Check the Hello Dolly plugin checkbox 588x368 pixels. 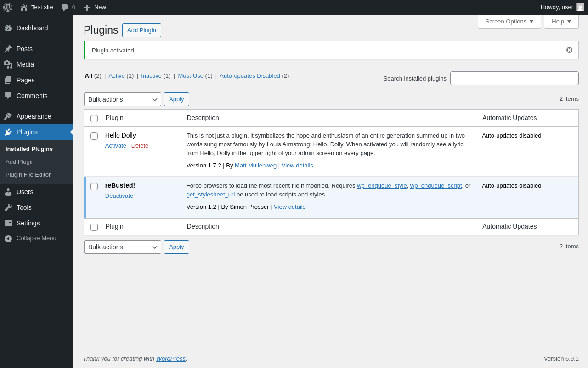pos(94,136)
